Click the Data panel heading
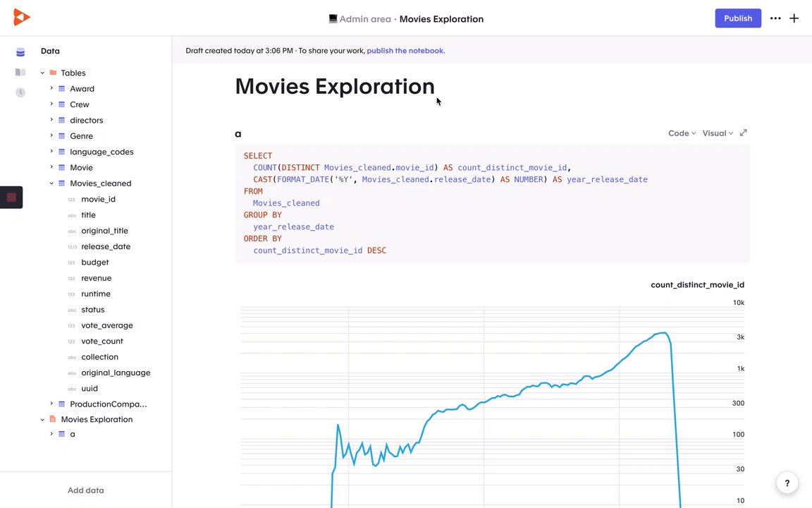This screenshot has height=508, width=812. point(50,51)
